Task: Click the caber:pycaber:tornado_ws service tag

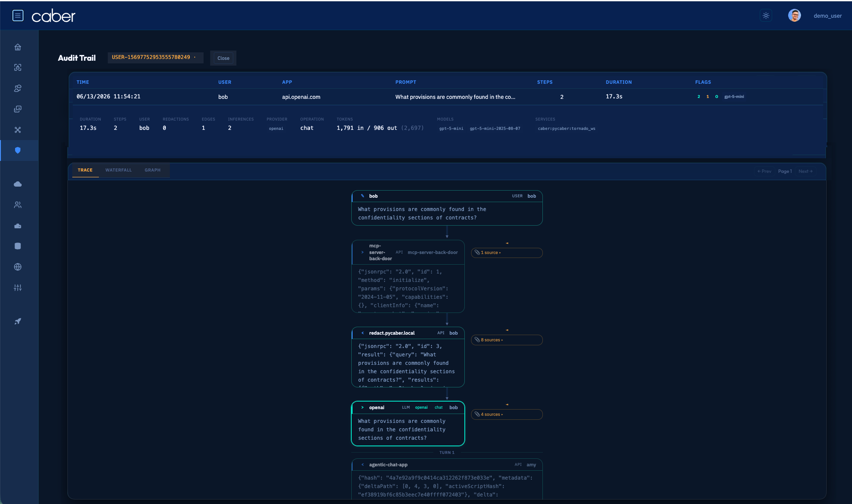Action: pos(566,129)
